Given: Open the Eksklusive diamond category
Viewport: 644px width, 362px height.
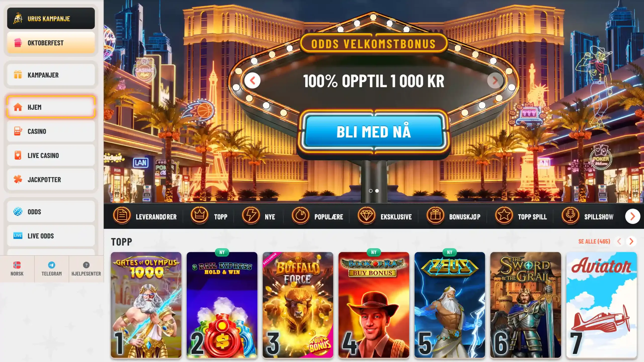Looking at the screenshot, I should [367, 216].
